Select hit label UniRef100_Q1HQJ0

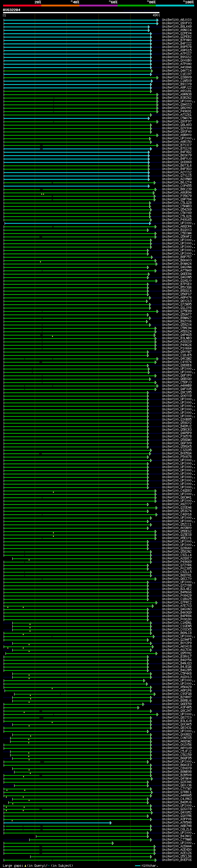[x=177, y=281]
